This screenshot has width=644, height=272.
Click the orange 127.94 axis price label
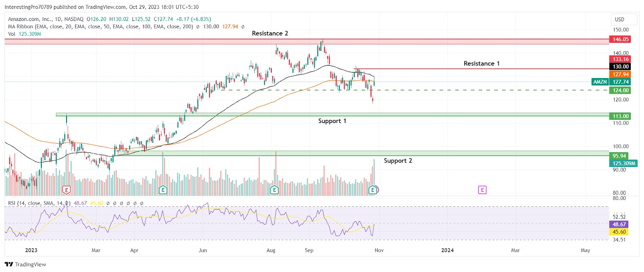coord(620,74)
